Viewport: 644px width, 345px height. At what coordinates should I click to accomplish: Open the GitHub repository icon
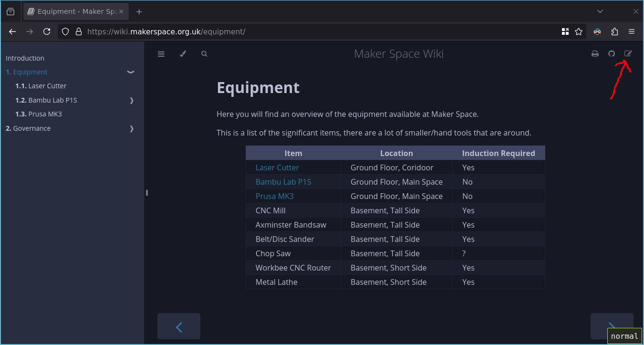point(612,54)
